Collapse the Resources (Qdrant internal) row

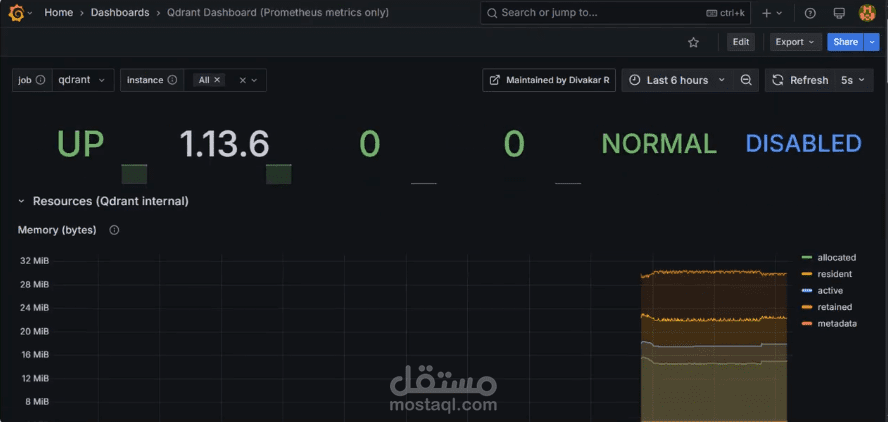tap(22, 201)
